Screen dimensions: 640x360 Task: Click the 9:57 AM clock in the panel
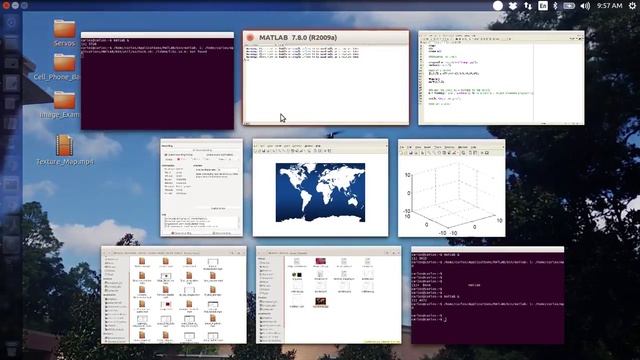[x=609, y=6]
